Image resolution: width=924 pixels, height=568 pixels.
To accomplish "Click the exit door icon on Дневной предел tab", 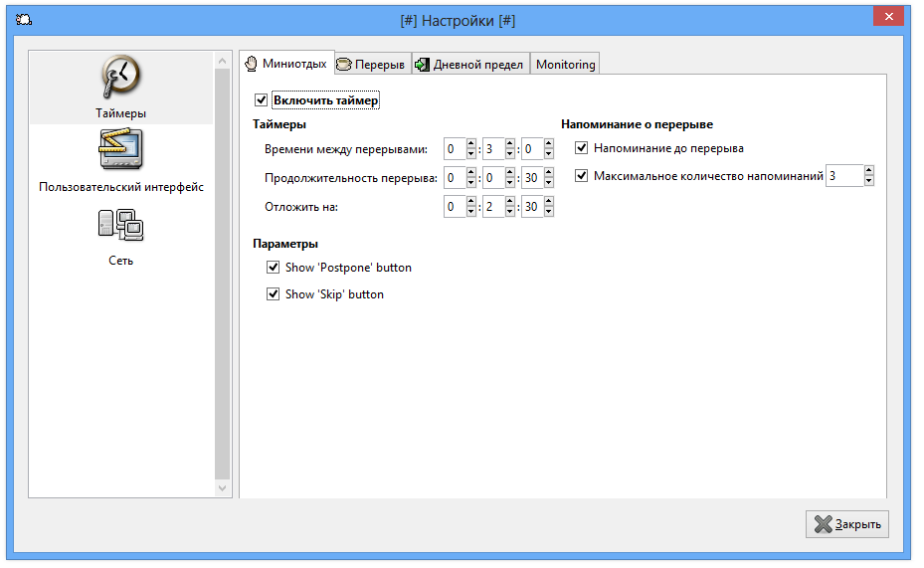I will pyautogui.click(x=422, y=65).
